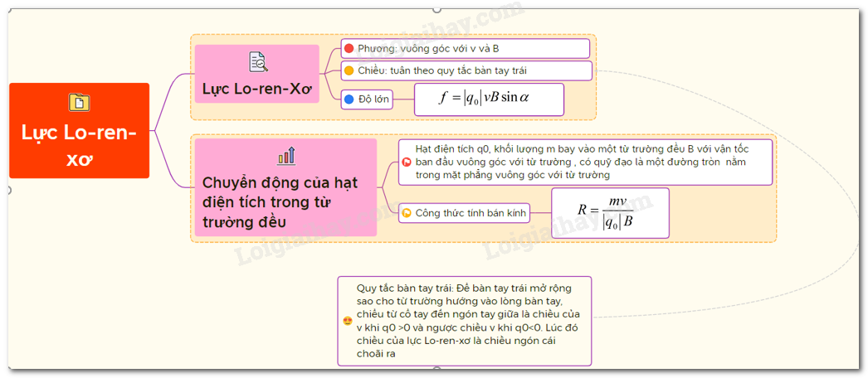This screenshot has width=868, height=378.
Task: Click the left edge resize handle of the image
Action: (x=8, y=190)
